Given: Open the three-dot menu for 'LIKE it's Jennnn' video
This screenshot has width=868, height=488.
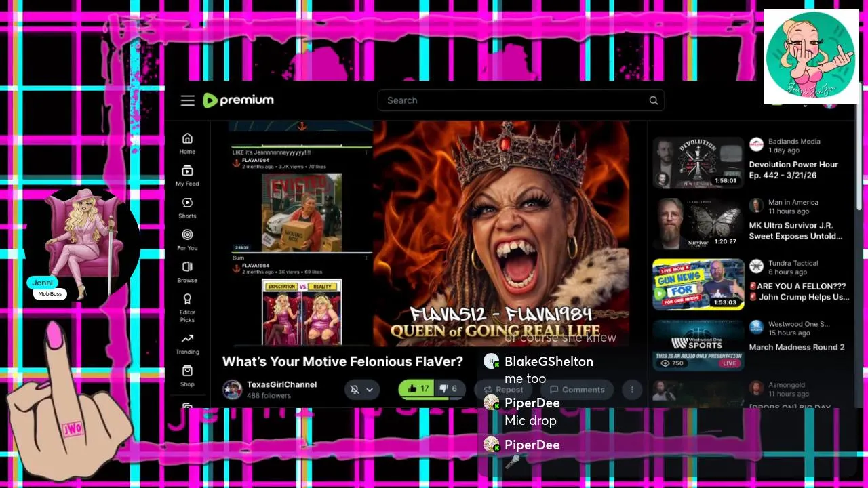Looking at the screenshot, I should pyautogui.click(x=368, y=153).
